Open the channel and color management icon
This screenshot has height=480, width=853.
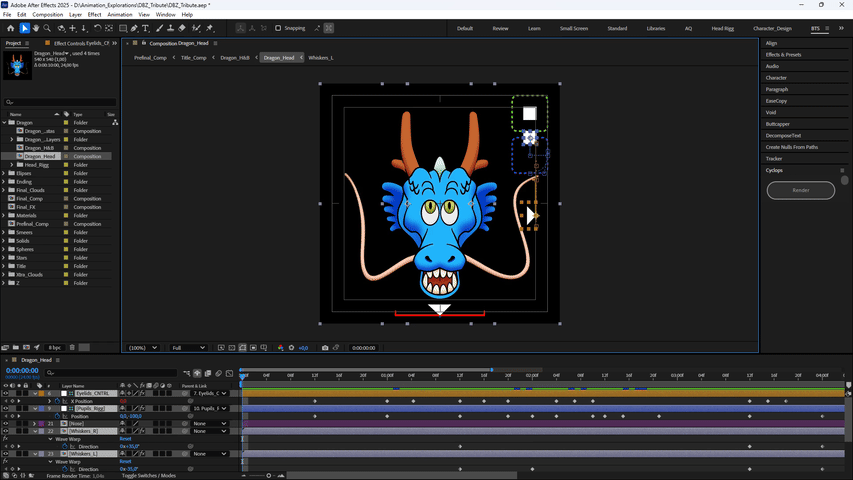click(280, 348)
